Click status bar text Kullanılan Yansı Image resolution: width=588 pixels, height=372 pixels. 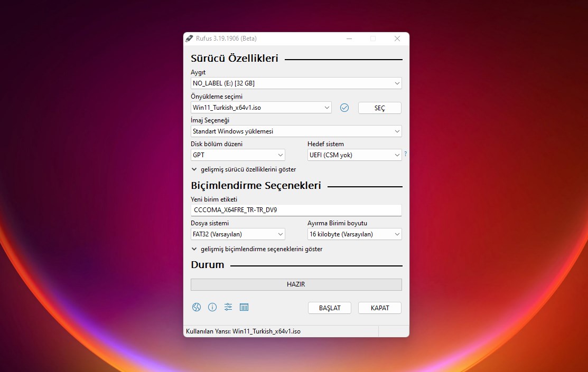(243, 331)
